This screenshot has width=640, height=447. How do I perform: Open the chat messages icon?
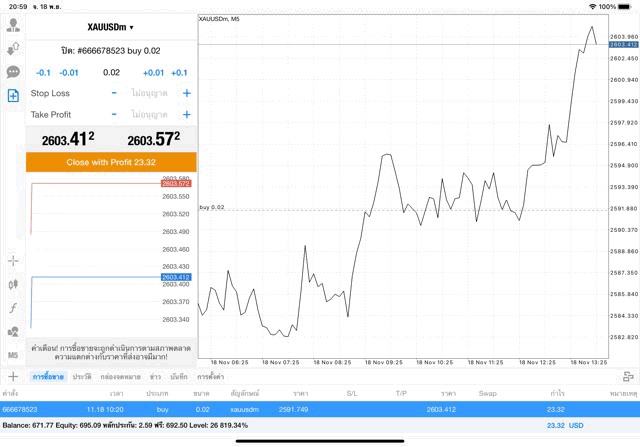coord(13,72)
